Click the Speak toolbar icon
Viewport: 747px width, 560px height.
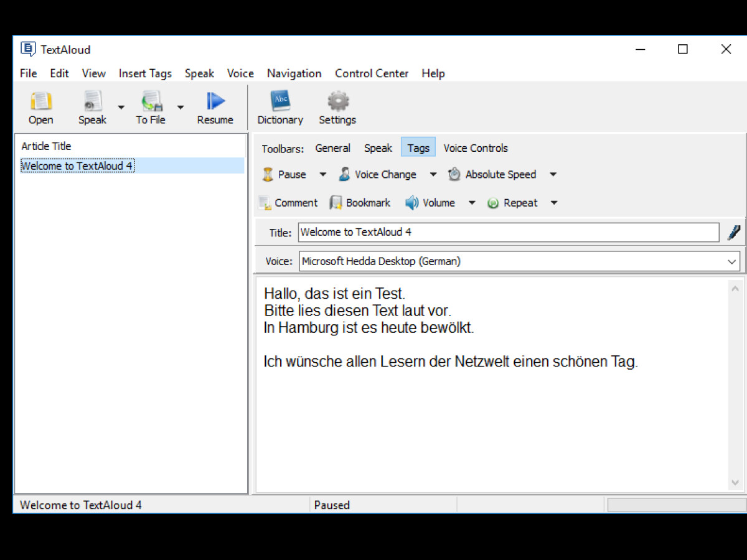pos(92,107)
